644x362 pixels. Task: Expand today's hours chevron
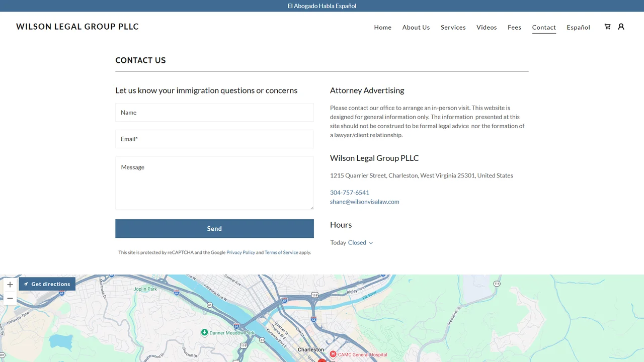(x=371, y=243)
